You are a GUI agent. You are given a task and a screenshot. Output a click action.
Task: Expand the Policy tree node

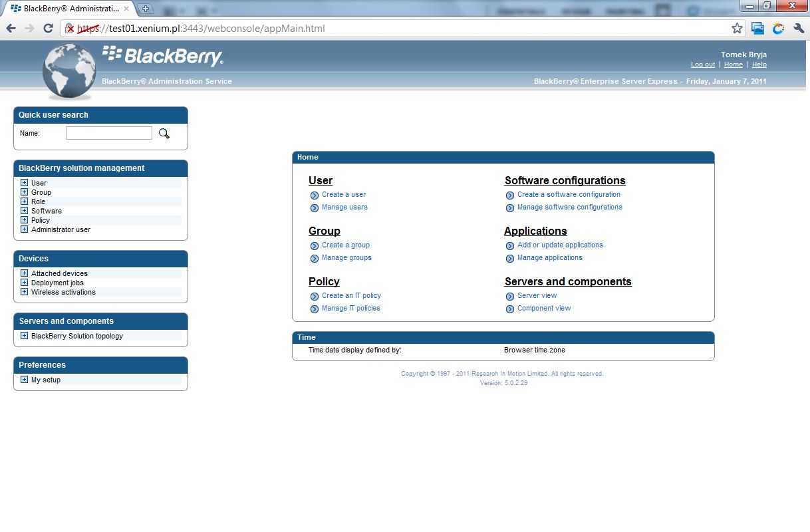24,220
